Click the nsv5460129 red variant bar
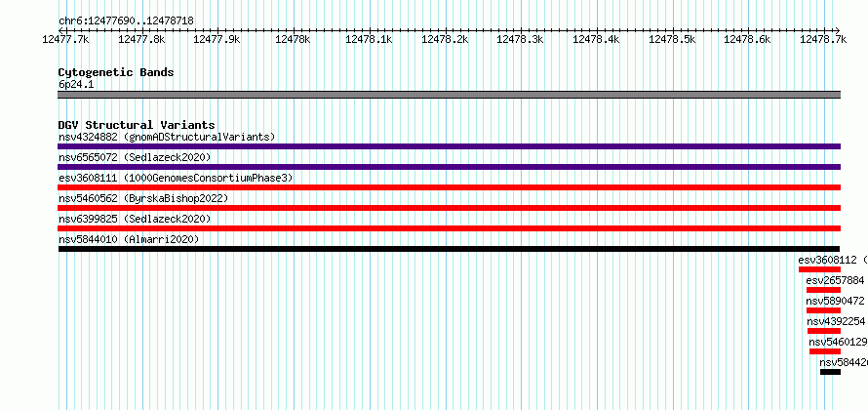The width and height of the screenshot is (868, 410). tap(825, 351)
